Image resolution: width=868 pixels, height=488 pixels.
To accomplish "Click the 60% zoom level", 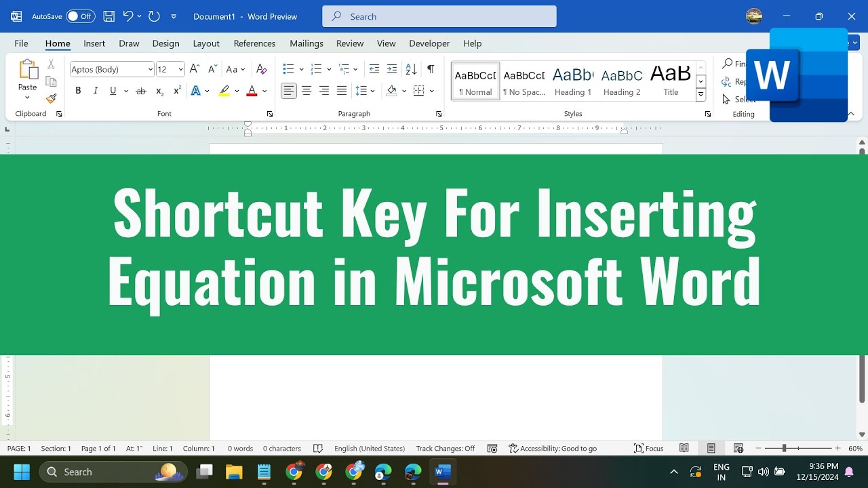I will coord(855,449).
